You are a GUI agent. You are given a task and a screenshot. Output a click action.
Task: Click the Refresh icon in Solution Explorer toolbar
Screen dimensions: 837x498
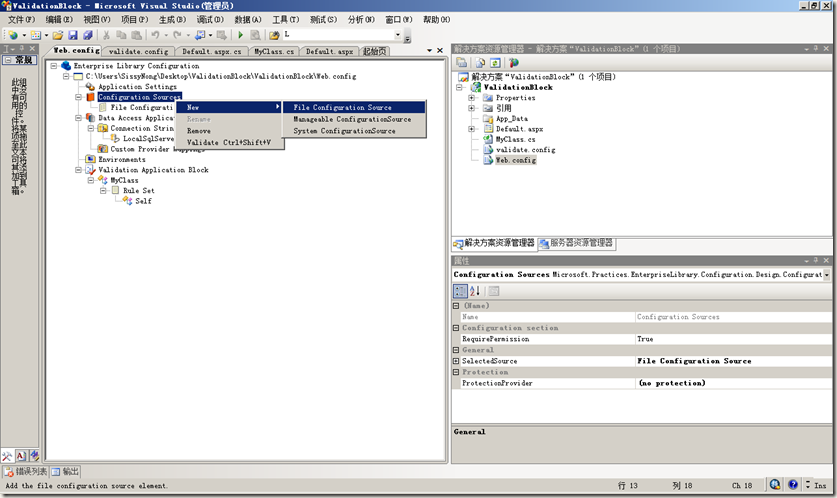pos(495,62)
